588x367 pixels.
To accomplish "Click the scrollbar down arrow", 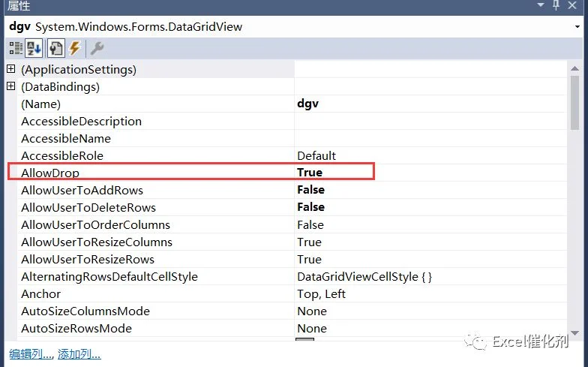I will [574, 333].
